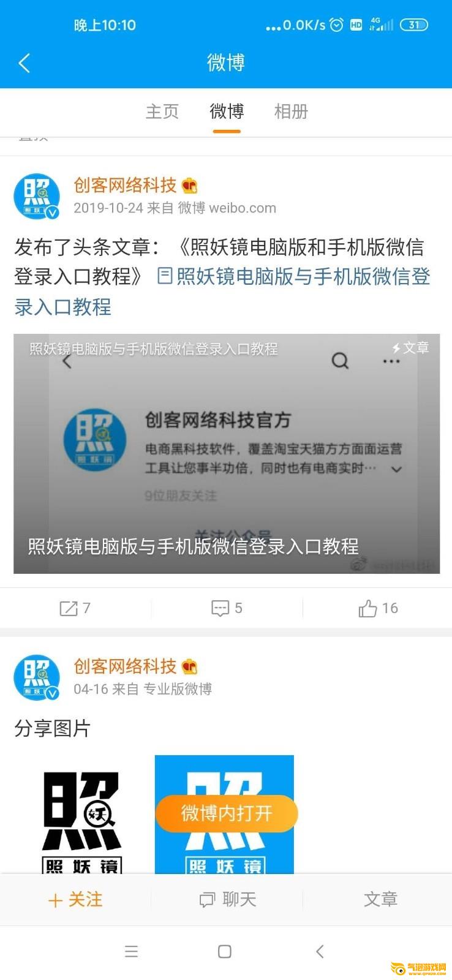Open 创客网络科技 username on second post

pos(125,666)
